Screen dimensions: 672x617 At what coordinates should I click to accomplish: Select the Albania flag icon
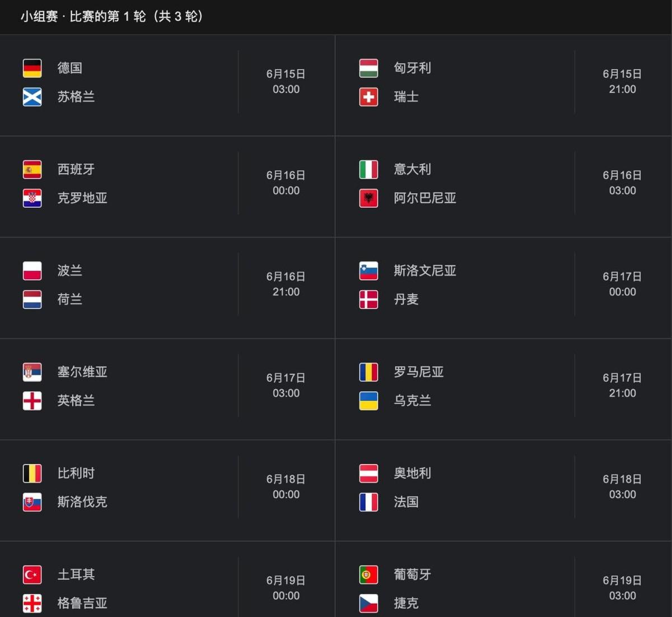[368, 198]
